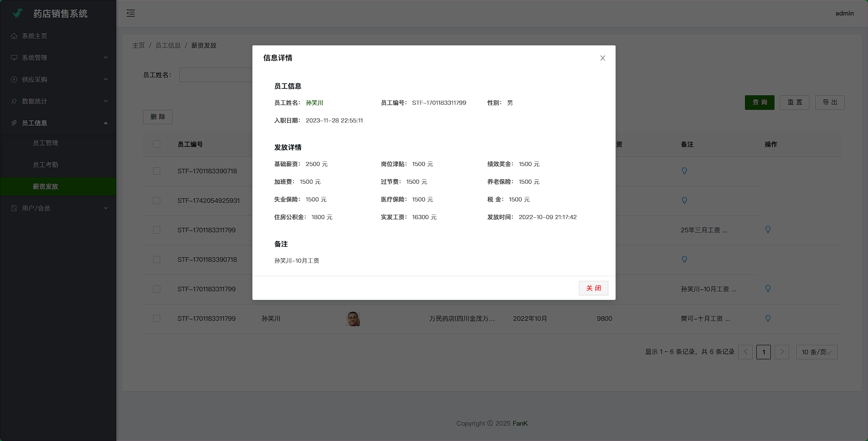Expand the 系统管理 sidebar menu
The image size is (868, 441).
(x=58, y=58)
